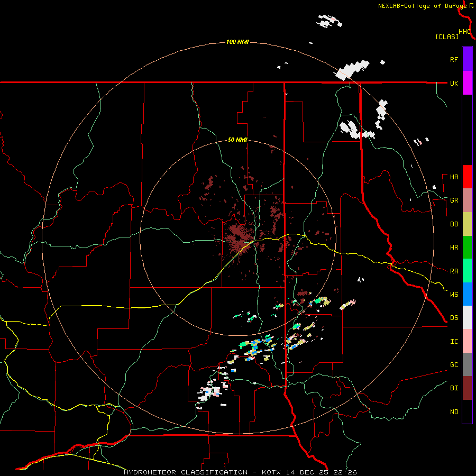Click the BD yellow legend swatch
This screenshot has width=476, height=476.
click(467, 224)
